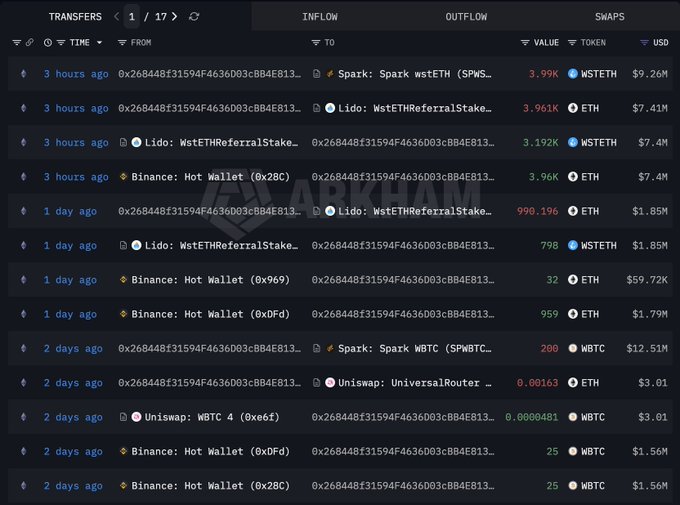Open Uniswap: WBTC 4 (0xe6f) sender
Screen dimensions: 680x505
tap(212, 416)
